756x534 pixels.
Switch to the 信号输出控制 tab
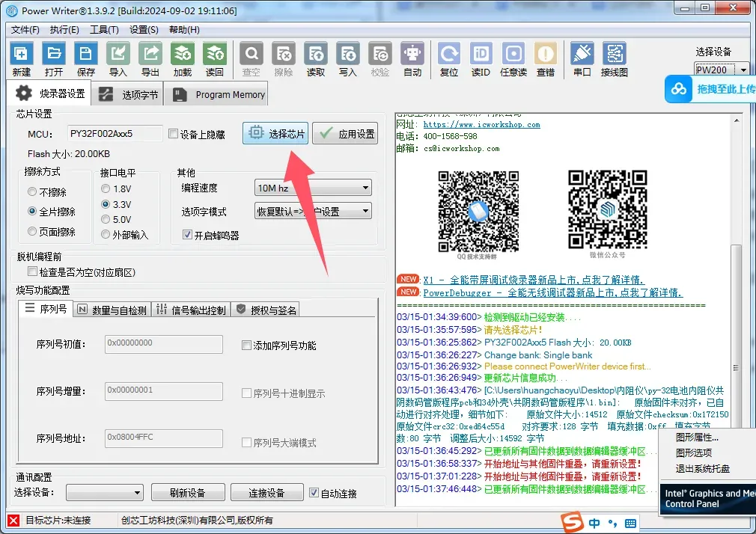coord(191,310)
